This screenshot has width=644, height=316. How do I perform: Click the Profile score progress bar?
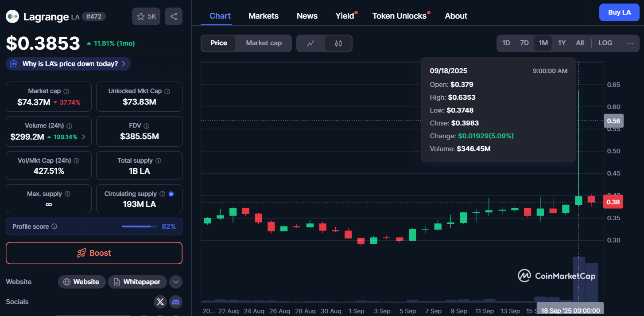(140, 226)
